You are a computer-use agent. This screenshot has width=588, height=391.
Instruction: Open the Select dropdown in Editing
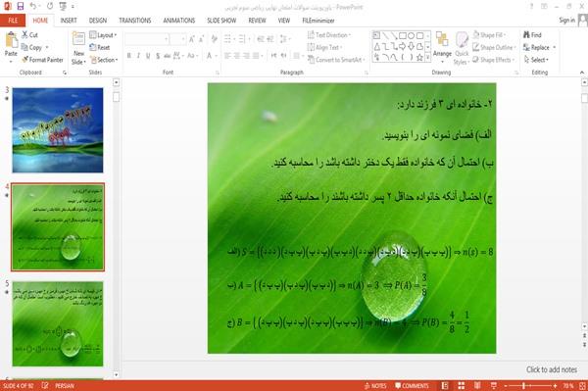point(536,60)
